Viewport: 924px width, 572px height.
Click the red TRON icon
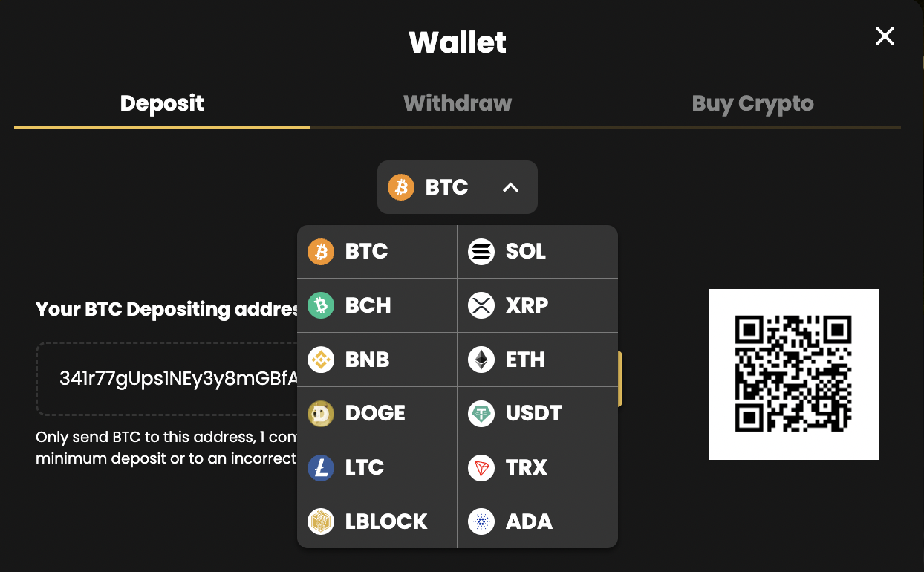coord(481,468)
